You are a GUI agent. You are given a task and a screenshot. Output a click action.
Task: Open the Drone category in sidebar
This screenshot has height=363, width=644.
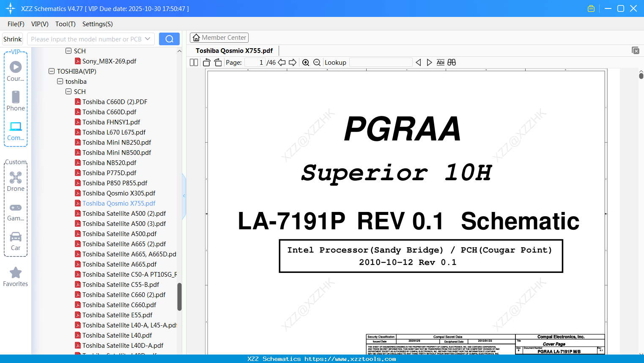(16, 181)
